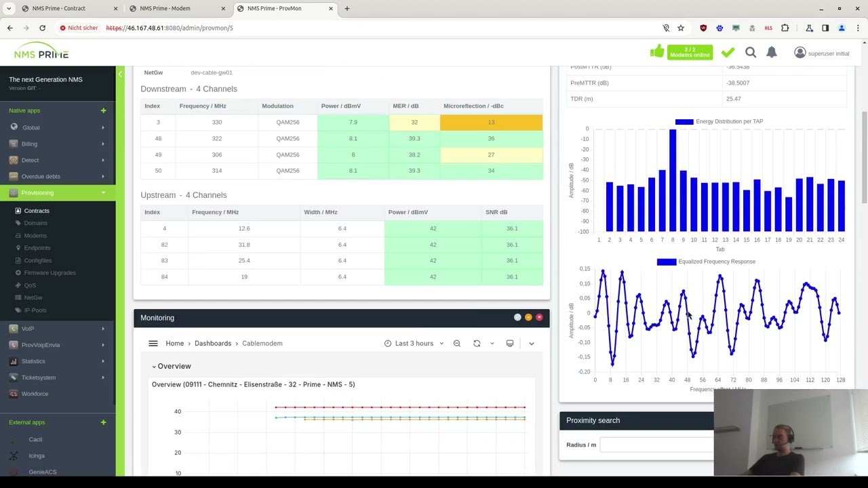Collapse the Overview dashboard row
The height and width of the screenshot is (488, 868).
coord(171,366)
